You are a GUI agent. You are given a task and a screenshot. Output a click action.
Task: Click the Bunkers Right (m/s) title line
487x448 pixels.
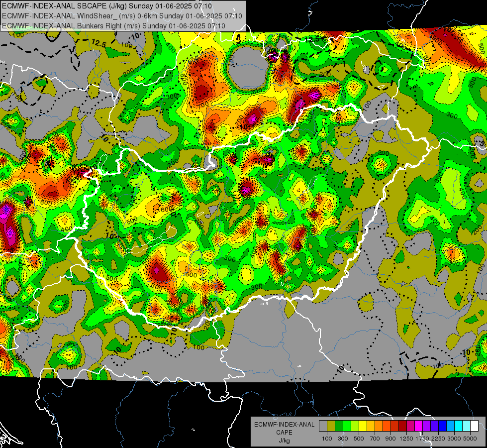(x=113, y=26)
